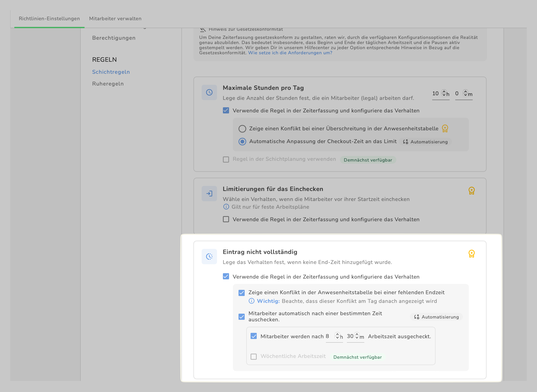Click info icon next to Gilt nur für feste Arbeitspläne
Viewport: 537px width, 392px height.
[226, 207]
